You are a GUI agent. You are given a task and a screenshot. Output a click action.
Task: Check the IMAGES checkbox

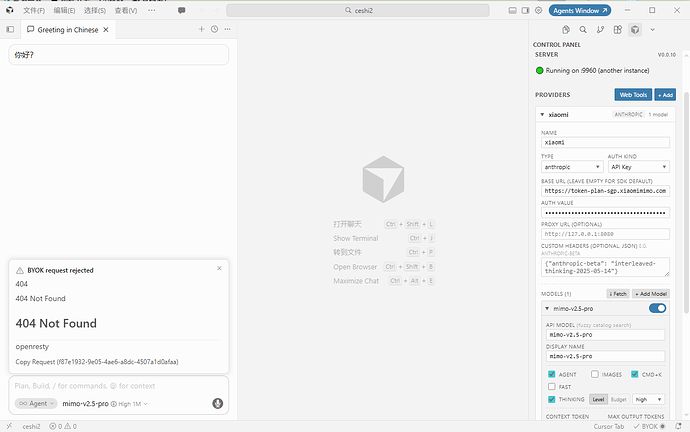point(595,374)
